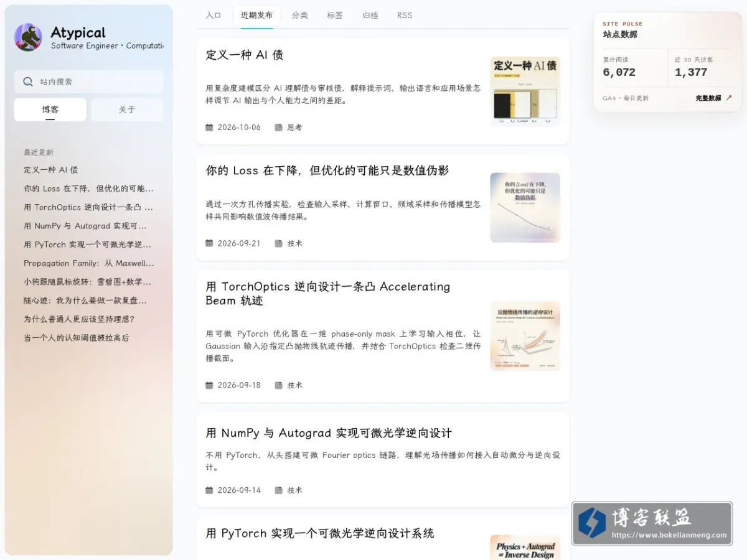Open article 用 NumPy 与 Autograd 实现可微光学逆向设计
747x560 pixels.
click(x=329, y=433)
